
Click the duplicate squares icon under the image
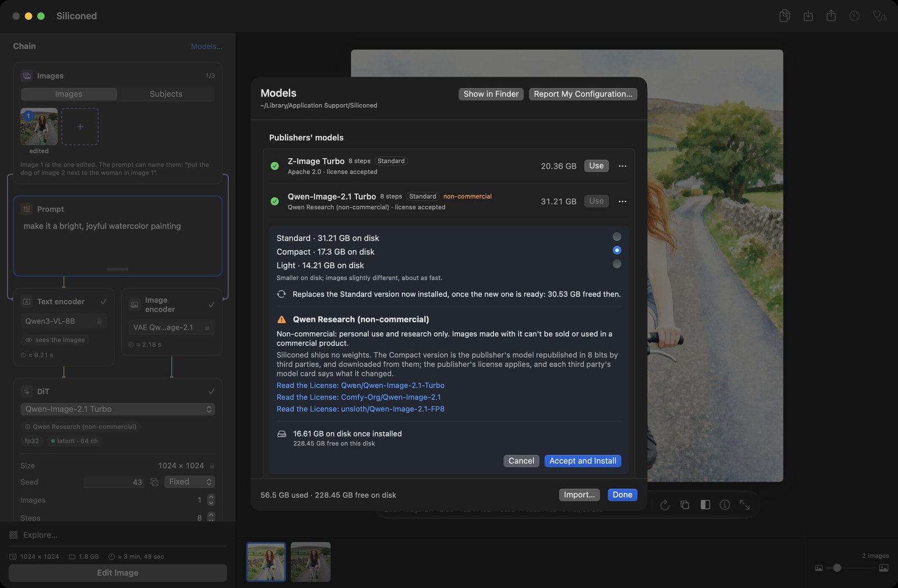pos(685,505)
